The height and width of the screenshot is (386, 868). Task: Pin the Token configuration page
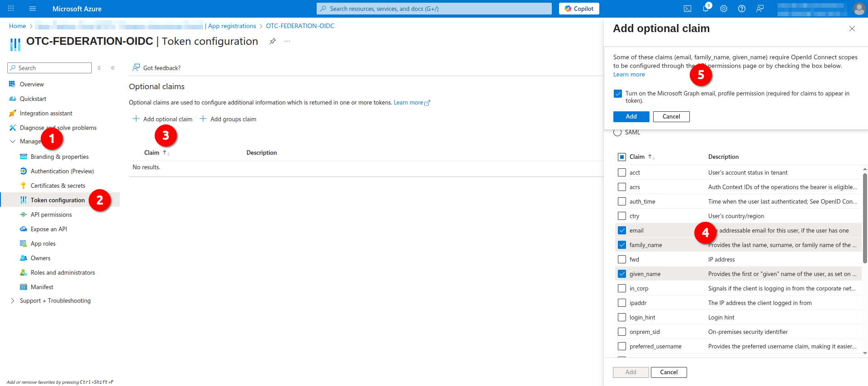[272, 41]
